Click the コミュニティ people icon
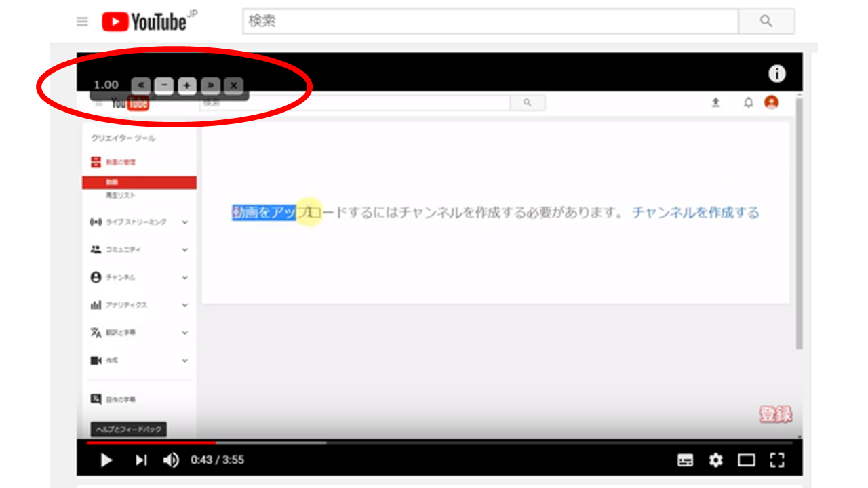This screenshot has width=868, height=488. pyautogui.click(x=96, y=249)
